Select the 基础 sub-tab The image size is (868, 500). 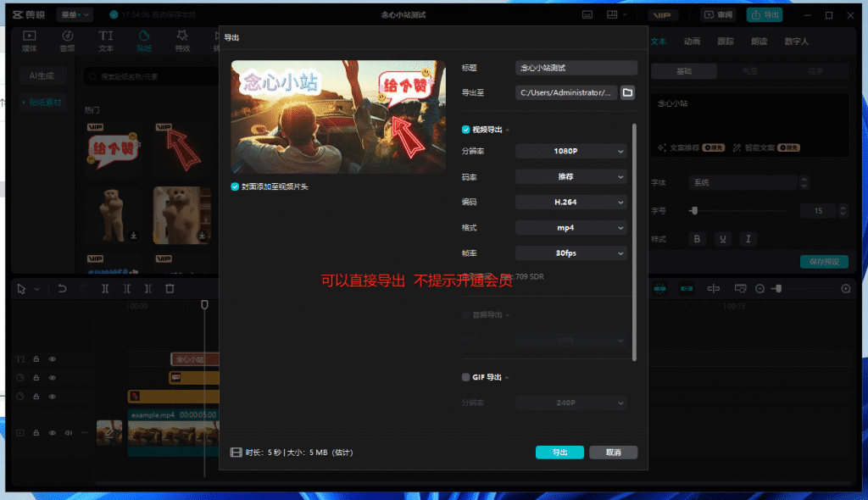point(684,71)
